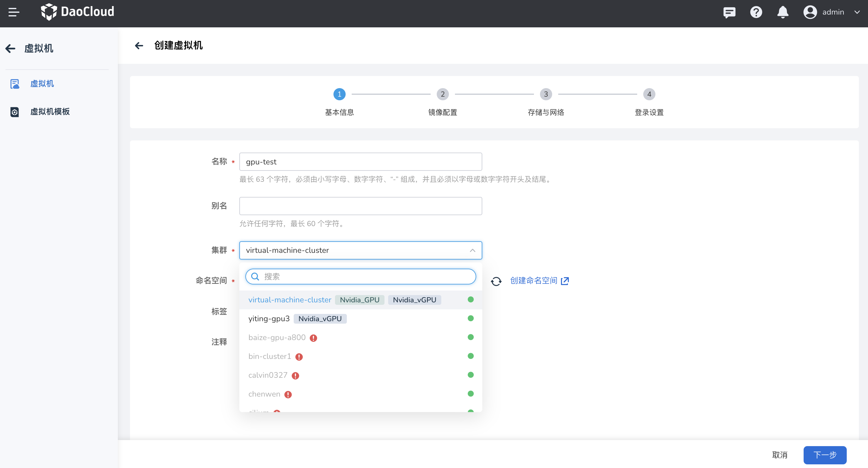Click warning icon next to calvin0327
868x468 pixels.
pyautogui.click(x=296, y=376)
